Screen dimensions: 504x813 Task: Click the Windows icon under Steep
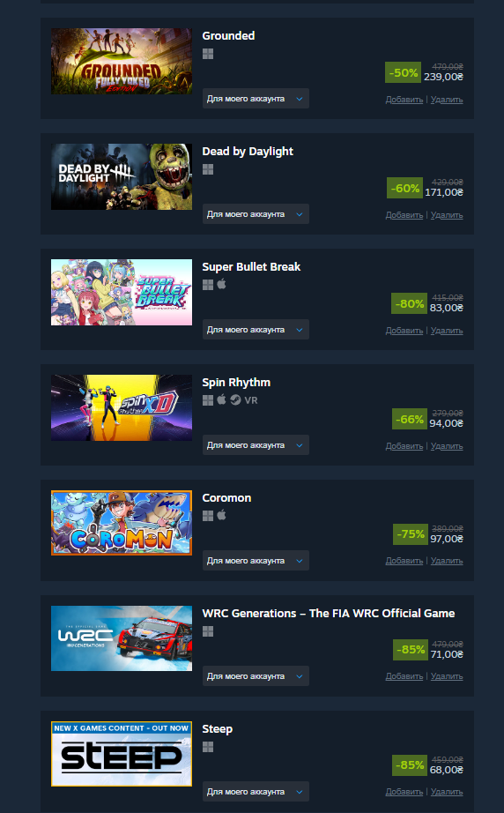point(208,747)
